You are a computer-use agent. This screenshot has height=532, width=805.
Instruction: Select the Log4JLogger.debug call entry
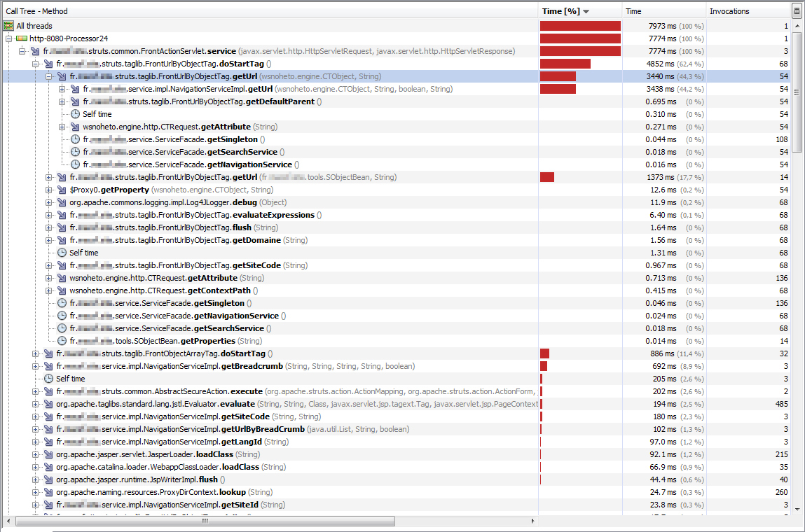click(175, 202)
